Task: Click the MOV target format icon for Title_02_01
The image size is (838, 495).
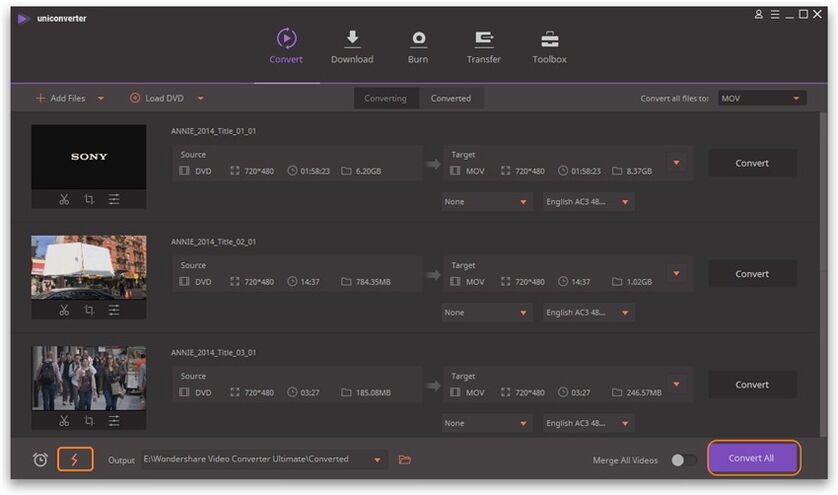Action: tap(455, 281)
